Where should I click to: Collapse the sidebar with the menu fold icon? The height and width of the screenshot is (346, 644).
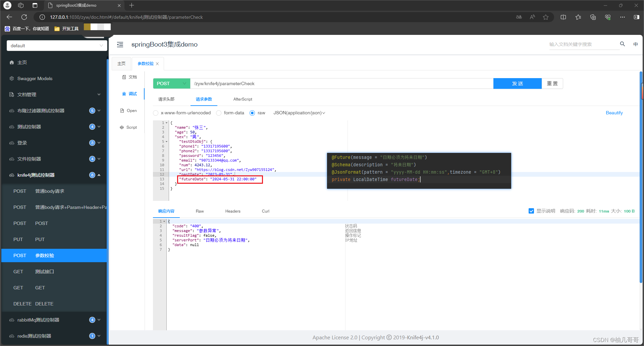(120, 45)
